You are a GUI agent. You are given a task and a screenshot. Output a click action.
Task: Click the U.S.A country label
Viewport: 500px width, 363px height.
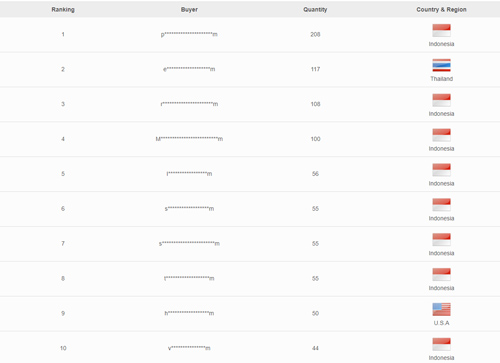pos(441,323)
